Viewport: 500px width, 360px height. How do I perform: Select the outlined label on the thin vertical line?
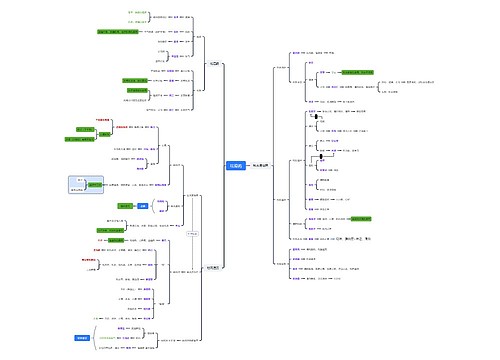pyautogui.click(x=192, y=234)
